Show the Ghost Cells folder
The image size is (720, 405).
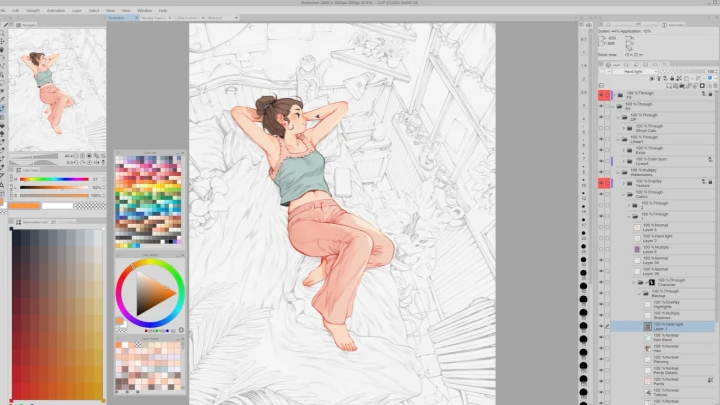pyautogui.click(x=601, y=128)
